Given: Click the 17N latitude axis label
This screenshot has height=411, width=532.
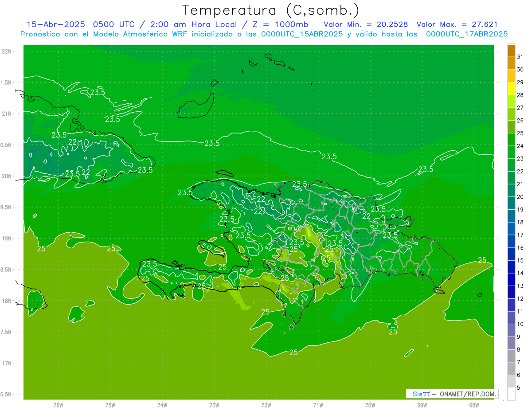Looking at the screenshot, I should [8, 363].
